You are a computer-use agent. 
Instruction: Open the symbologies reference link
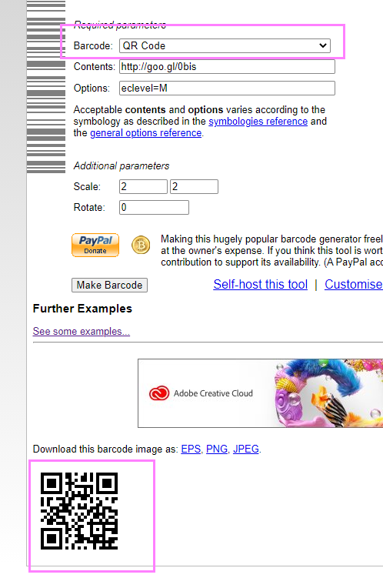click(258, 122)
